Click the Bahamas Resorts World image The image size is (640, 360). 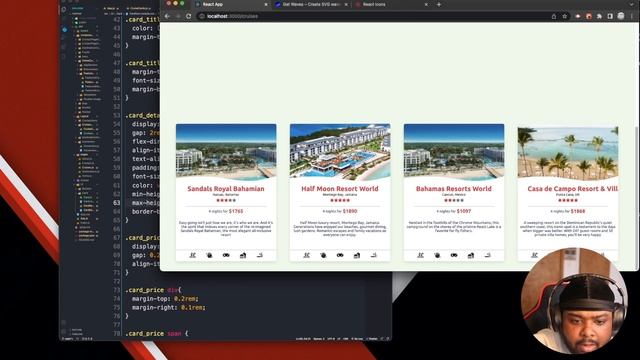(454, 151)
